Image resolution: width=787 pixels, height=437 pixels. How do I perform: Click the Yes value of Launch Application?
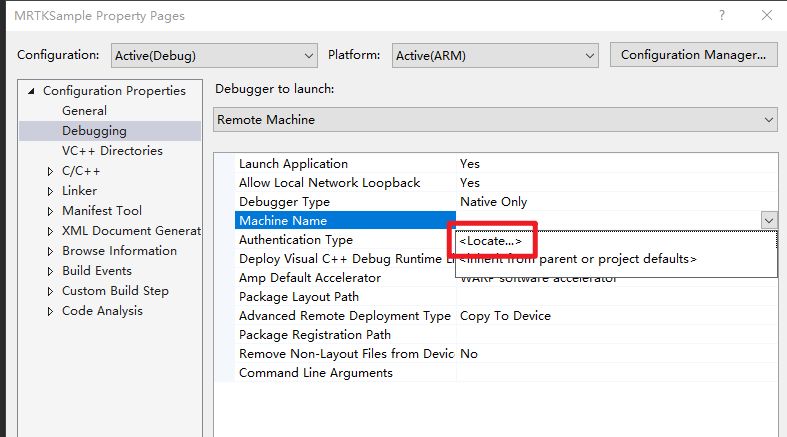tap(617, 164)
